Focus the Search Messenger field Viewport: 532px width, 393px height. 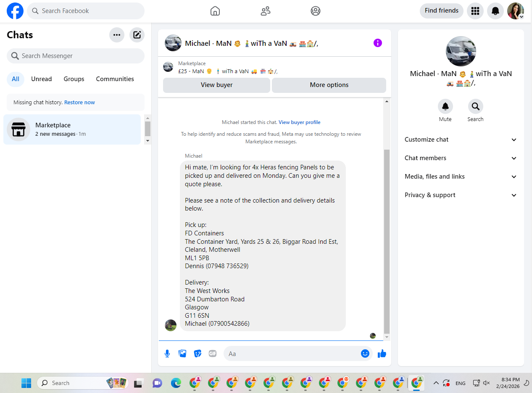76,56
